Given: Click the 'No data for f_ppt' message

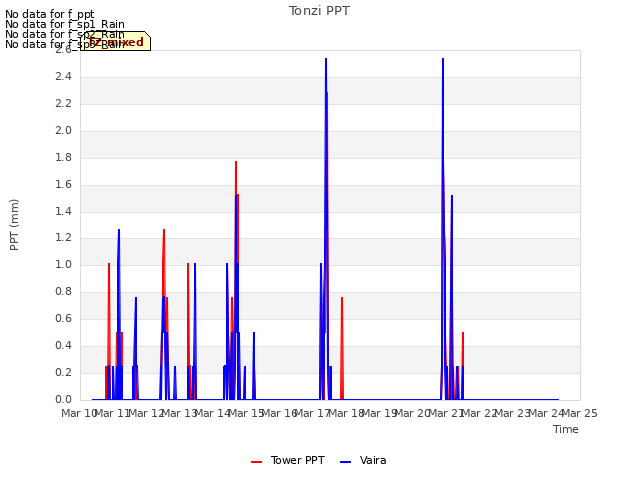Looking at the screenshot, I should point(50,14).
